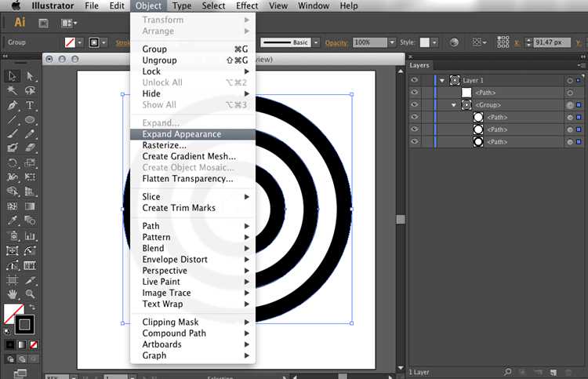Open the fill color dropdown arrow
Screen dimensions: 588x379
point(79,43)
